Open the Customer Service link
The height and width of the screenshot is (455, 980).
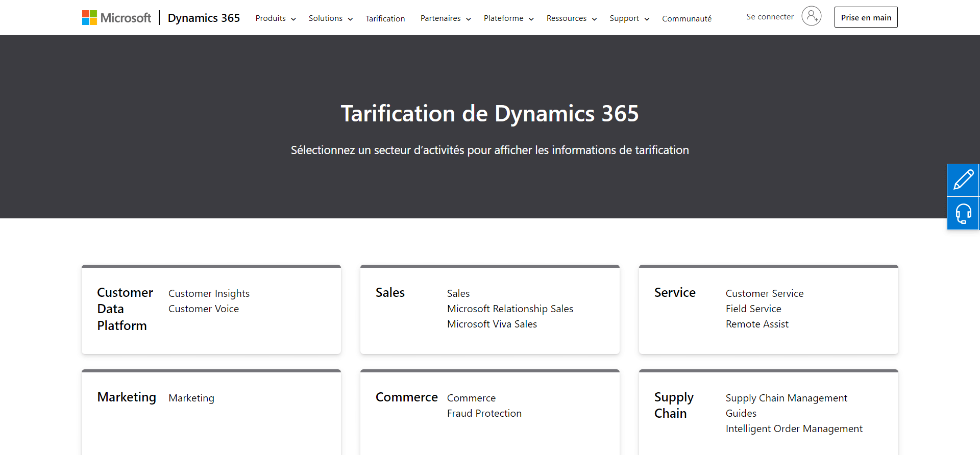(765, 293)
